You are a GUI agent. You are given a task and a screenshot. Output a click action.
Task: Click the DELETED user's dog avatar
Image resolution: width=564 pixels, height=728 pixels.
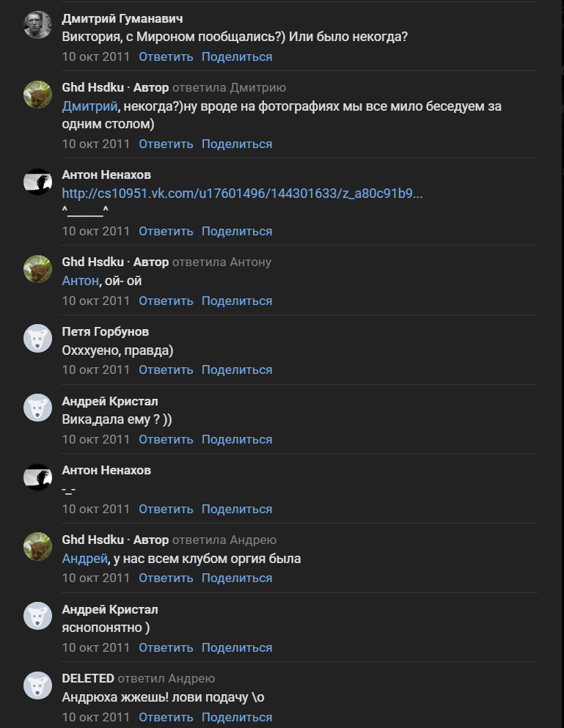[37, 685]
